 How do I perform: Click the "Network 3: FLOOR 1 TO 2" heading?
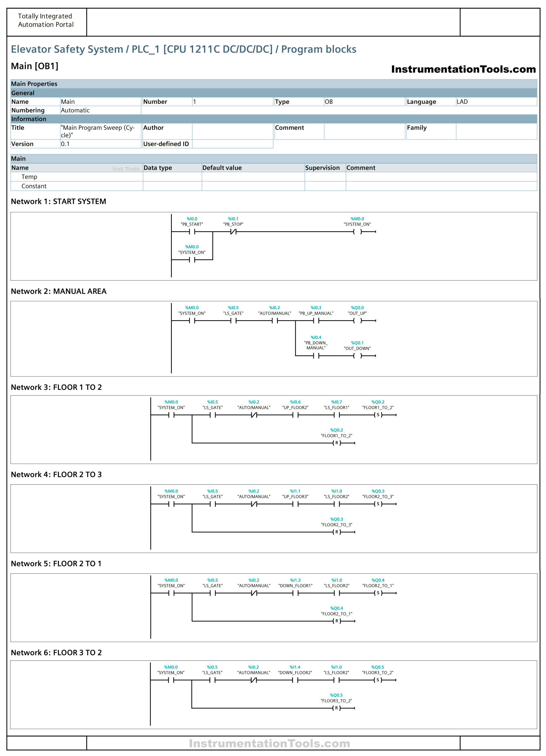pos(56,387)
